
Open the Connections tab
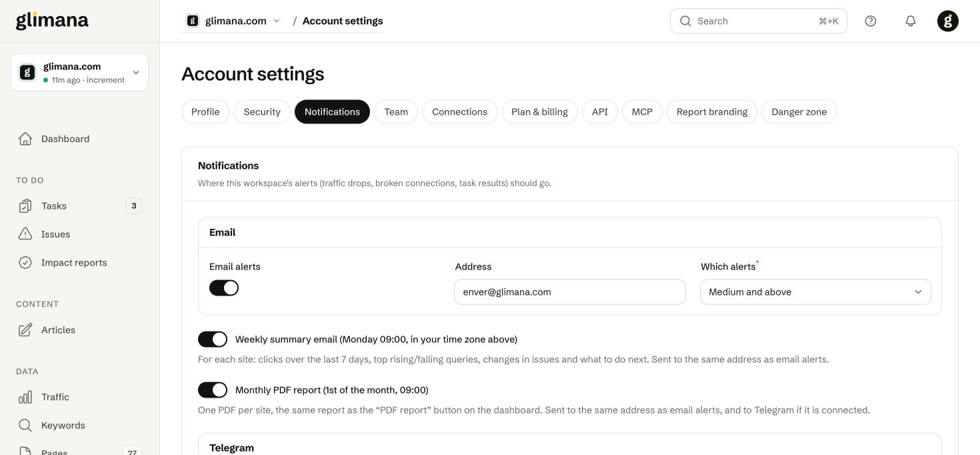[x=459, y=111]
